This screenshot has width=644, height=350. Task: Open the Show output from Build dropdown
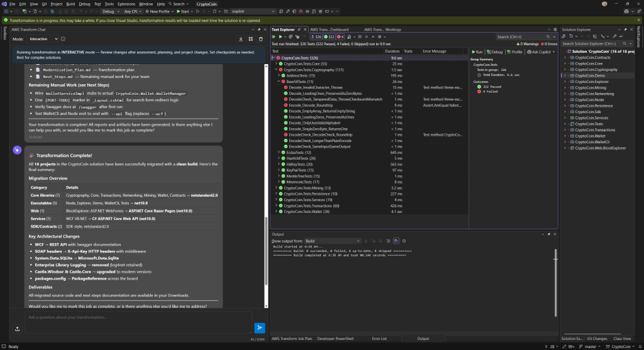(332, 241)
